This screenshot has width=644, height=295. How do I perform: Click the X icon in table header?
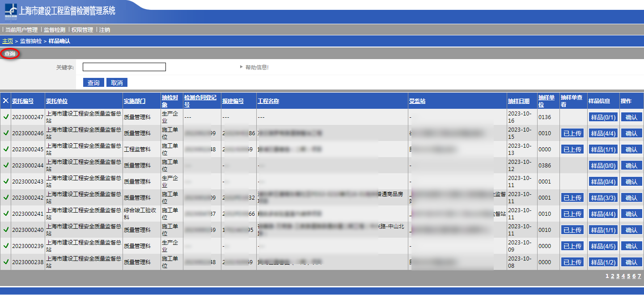click(6, 101)
